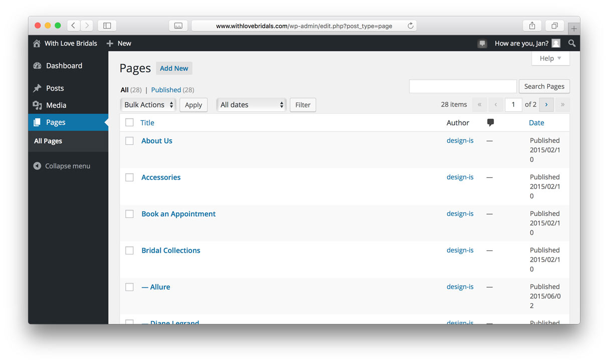Expand the Help tab
Screen dimensions: 608x364
550,59
